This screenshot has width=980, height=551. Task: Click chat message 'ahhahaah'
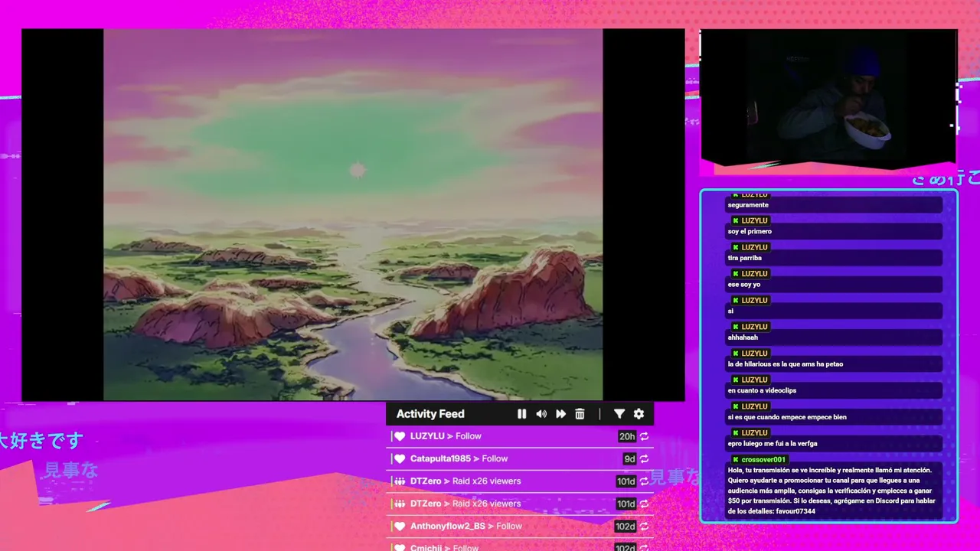[x=743, y=337]
